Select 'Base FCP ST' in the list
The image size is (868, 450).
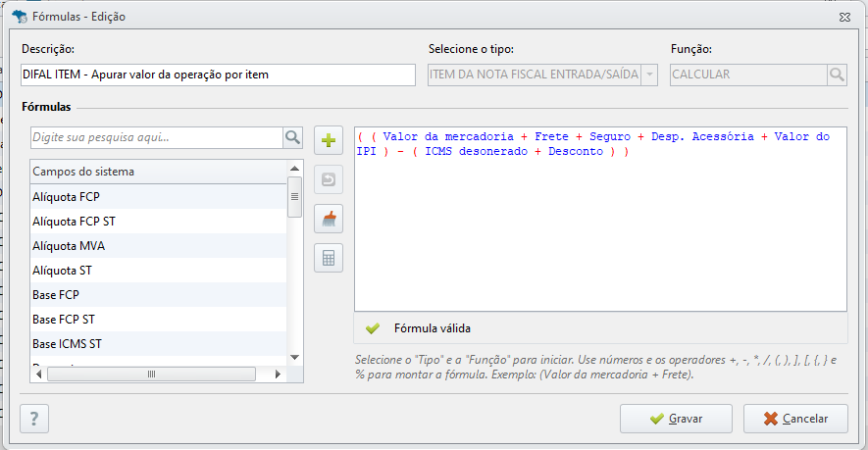coord(159,320)
